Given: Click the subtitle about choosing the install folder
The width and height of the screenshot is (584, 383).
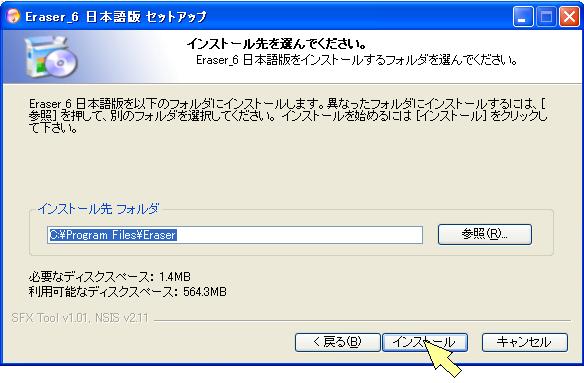Looking at the screenshot, I should click(357, 60).
